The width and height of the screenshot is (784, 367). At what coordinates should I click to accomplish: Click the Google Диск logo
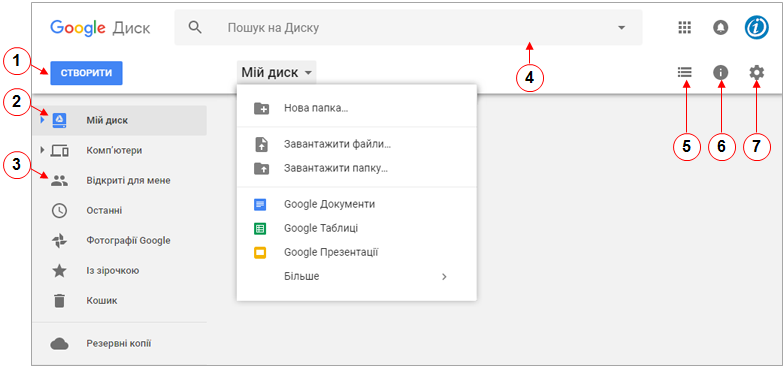point(100,28)
